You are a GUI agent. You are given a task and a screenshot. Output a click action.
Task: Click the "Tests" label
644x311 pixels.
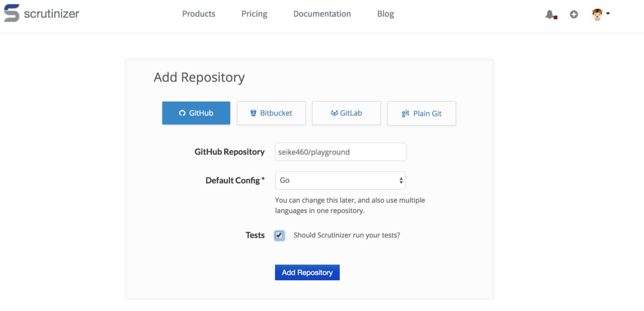[255, 236]
